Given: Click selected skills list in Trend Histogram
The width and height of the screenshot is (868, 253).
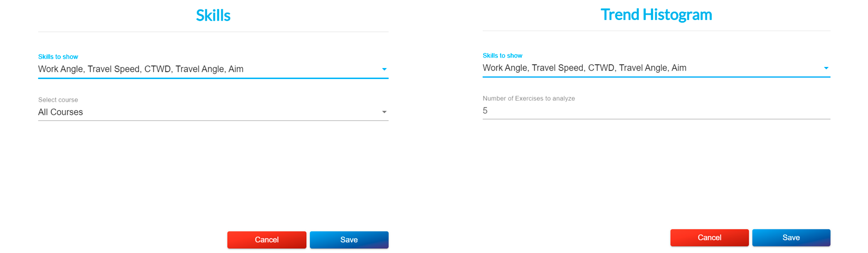Looking at the screenshot, I should point(584,68).
